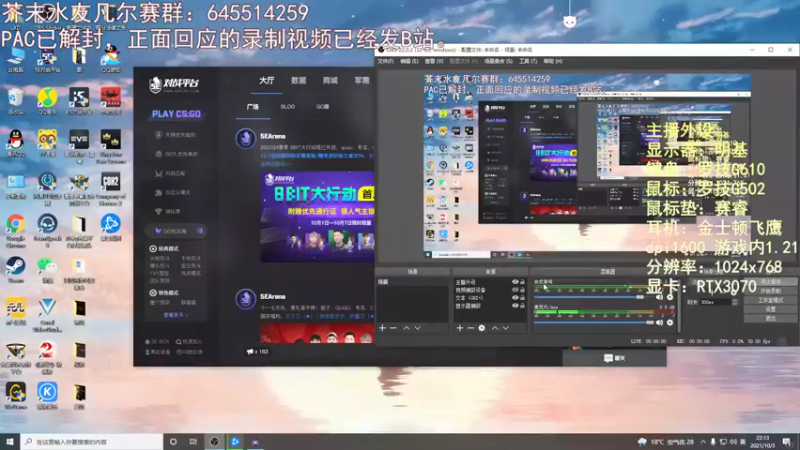Toggle lock on first source row
The height and width of the screenshot is (450, 800).
522,282
